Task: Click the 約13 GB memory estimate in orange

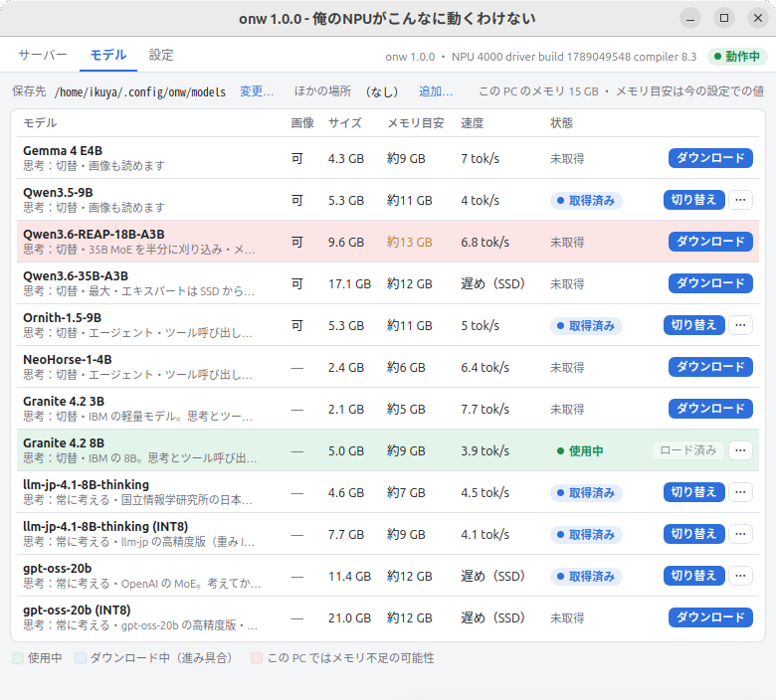Action: click(x=410, y=242)
